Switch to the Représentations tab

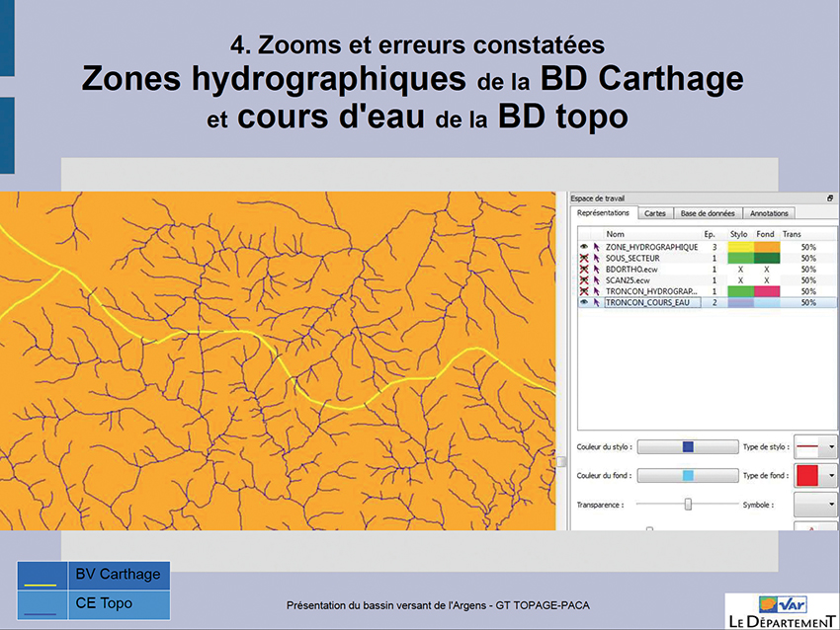(603, 213)
